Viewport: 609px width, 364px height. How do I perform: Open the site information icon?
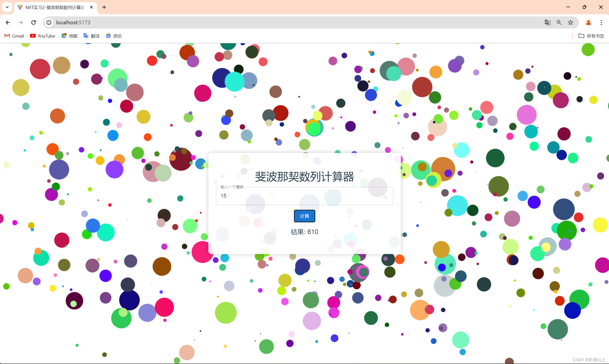coord(49,22)
